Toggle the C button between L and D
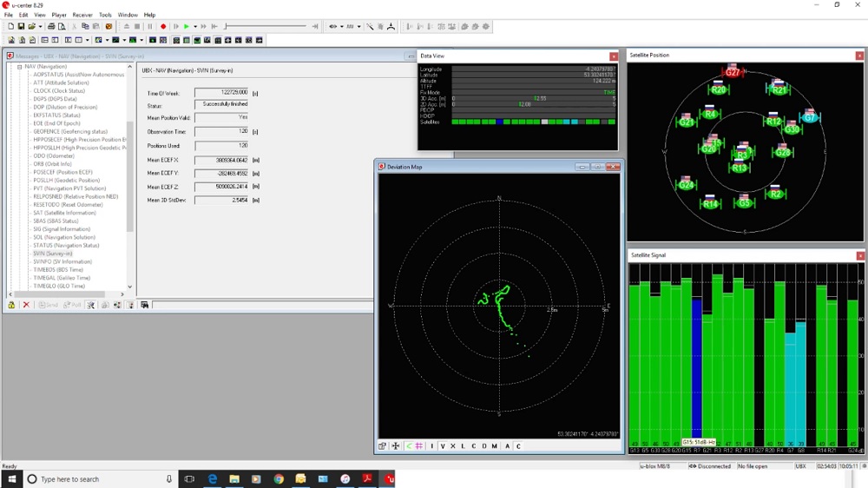Screen dimensions: 868x488 point(474,446)
